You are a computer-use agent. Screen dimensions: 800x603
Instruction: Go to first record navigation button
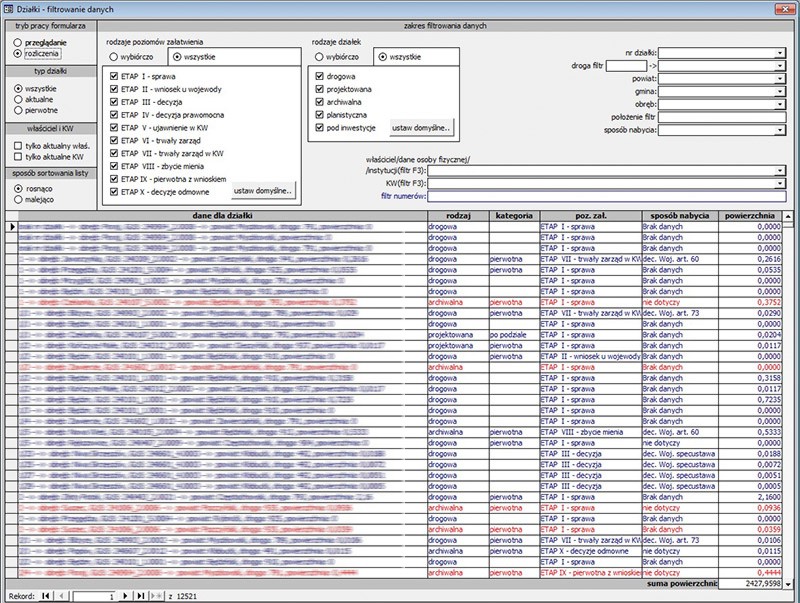coord(46,595)
